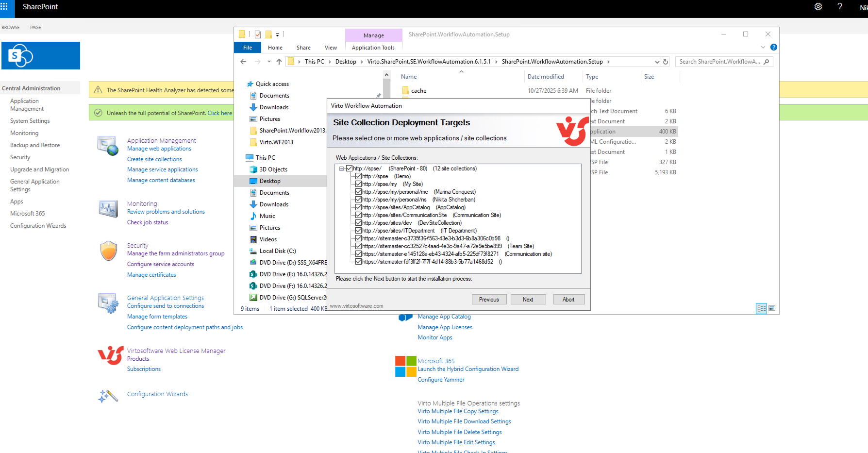Click the Help question mark icon
The image size is (868, 453).
(839, 7)
